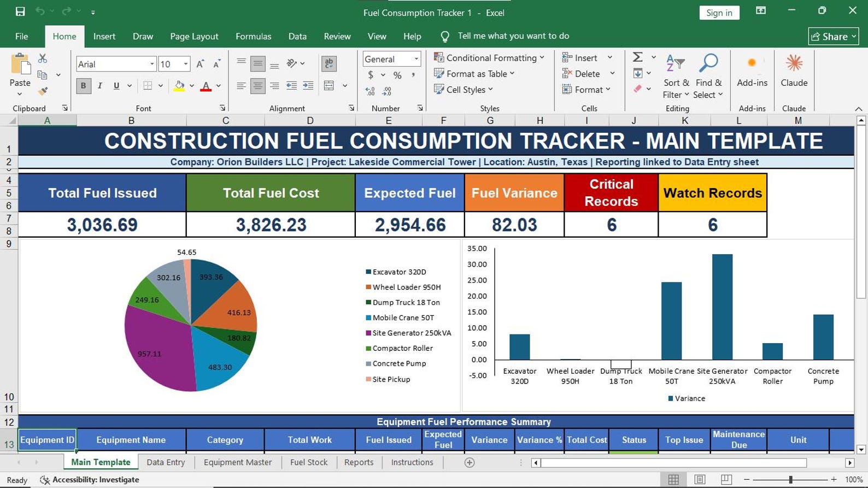The height and width of the screenshot is (488, 868).
Task: Open the Number Format dropdown showing General
Action: (x=416, y=59)
